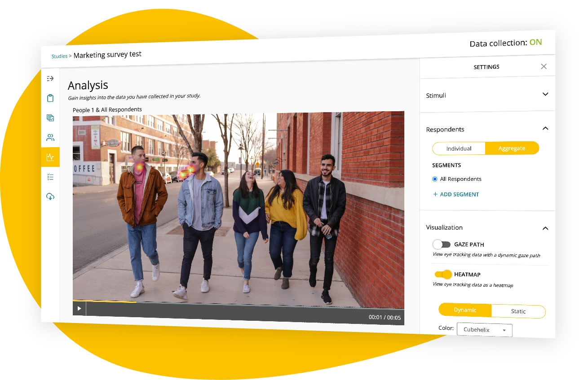Play the video stimulus

79,308
